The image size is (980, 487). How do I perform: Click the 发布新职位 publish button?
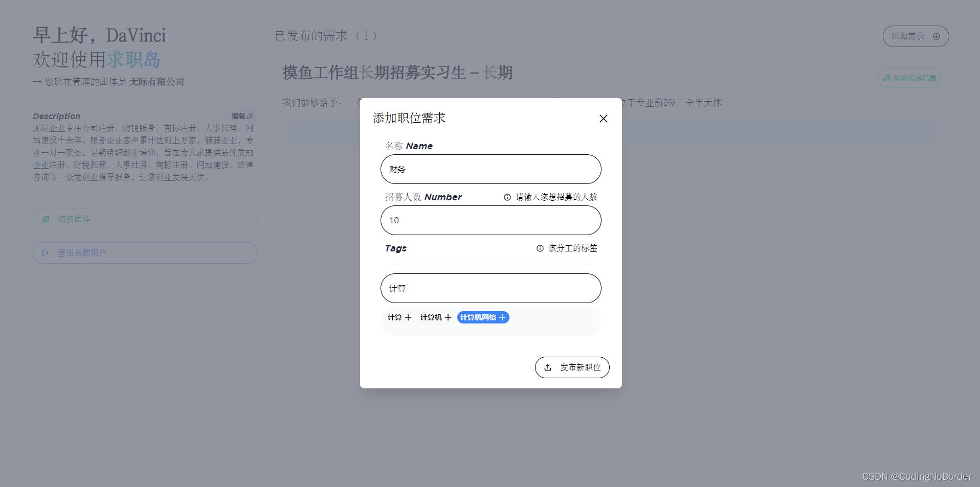tap(572, 367)
